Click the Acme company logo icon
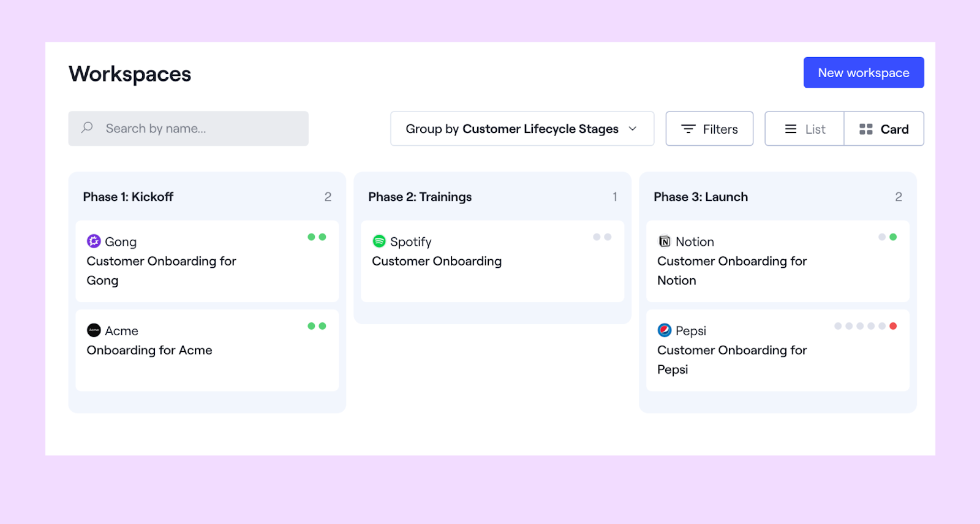This screenshot has height=524, width=980. [x=94, y=330]
